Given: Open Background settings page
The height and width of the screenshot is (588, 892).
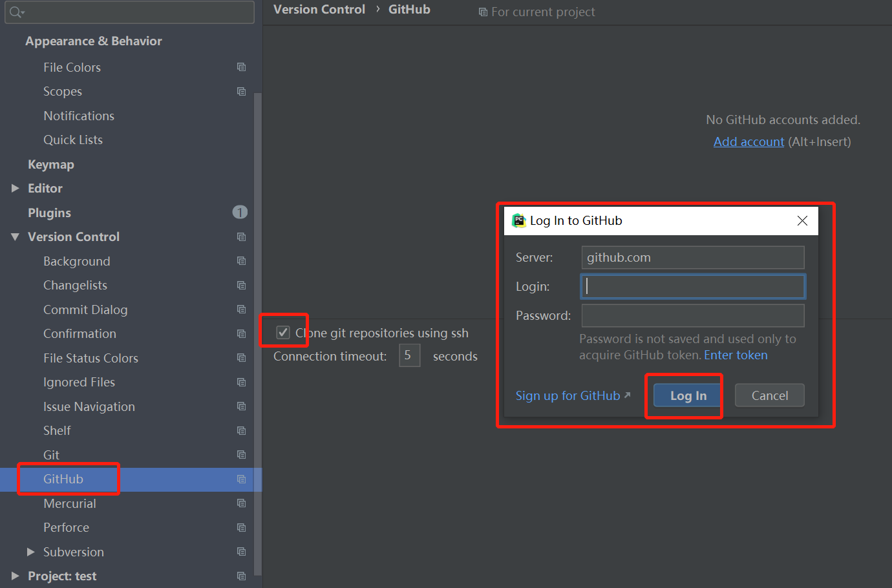Looking at the screenshot, I should click(x=77, y=261).
